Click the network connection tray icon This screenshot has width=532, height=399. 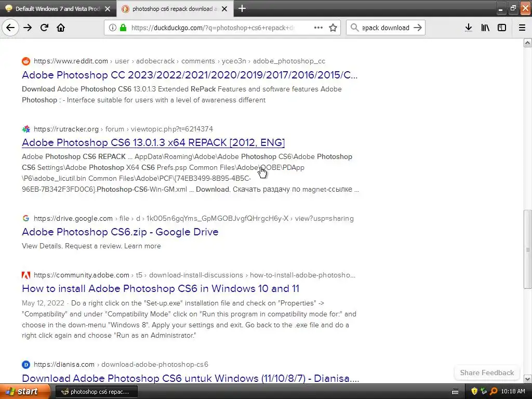tap(484, 392)
